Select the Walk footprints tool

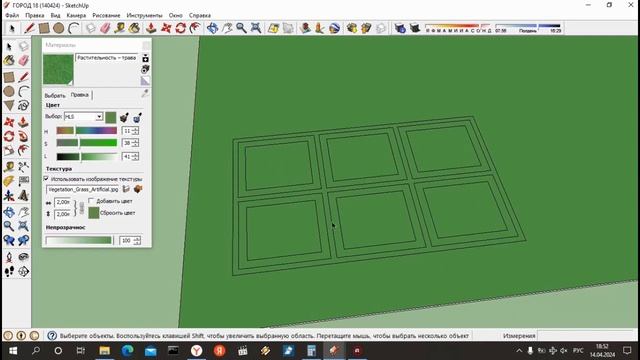tap(9, 271)
